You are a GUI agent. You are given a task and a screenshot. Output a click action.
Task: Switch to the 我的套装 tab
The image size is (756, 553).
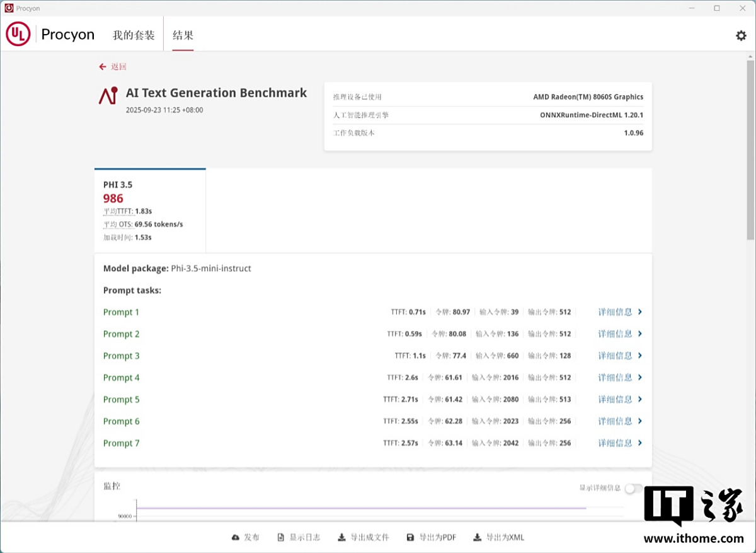click(x=134, y=35)
